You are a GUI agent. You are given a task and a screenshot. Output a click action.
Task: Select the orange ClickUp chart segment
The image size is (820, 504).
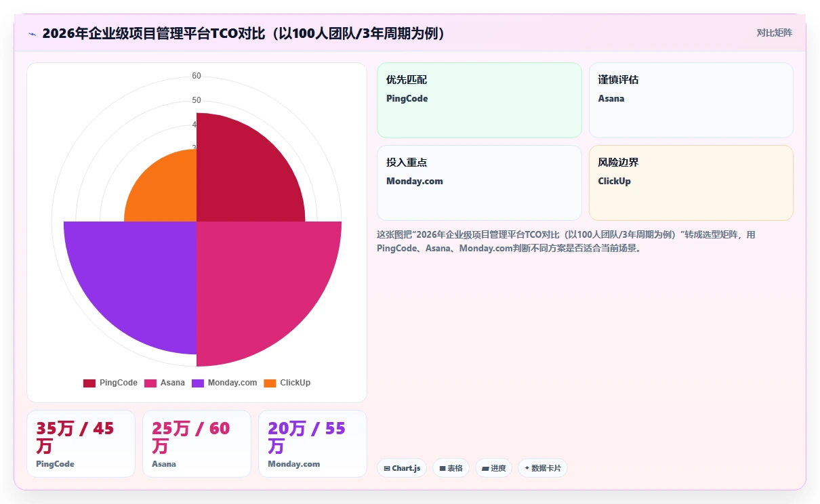(168, 193)
